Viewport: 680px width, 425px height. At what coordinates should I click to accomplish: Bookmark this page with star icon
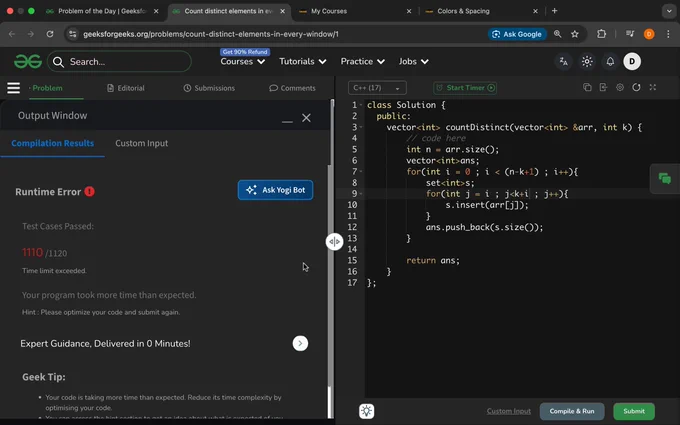[575, 34]
